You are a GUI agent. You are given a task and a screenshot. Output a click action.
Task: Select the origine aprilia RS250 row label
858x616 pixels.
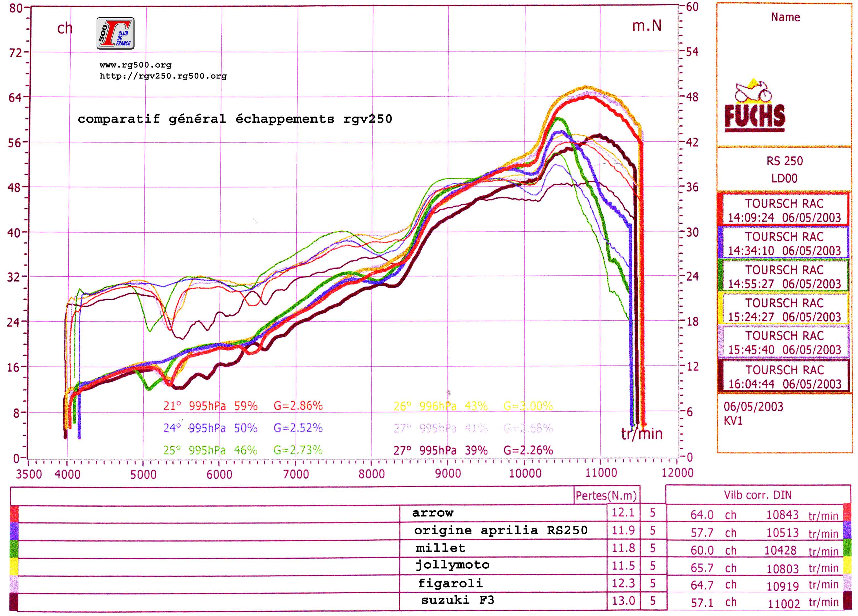[x=500, y=530]
